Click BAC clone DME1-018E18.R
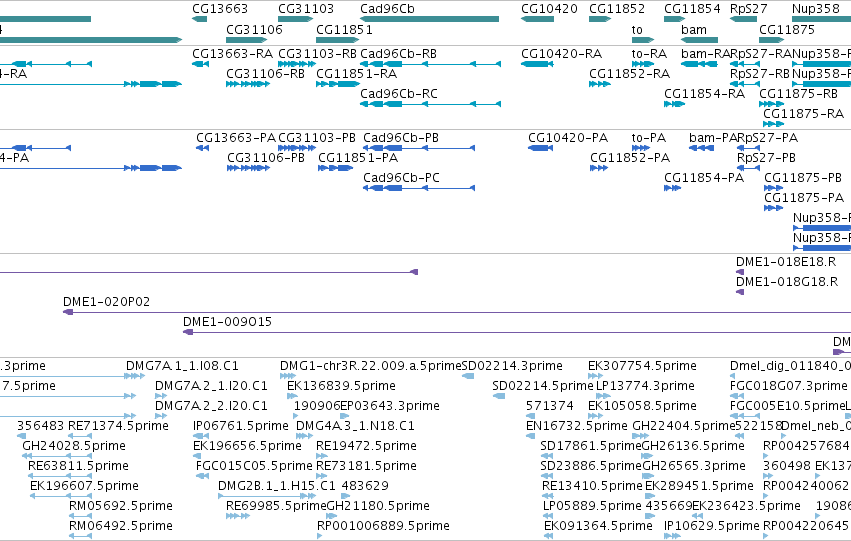The height and width of the screenshot is (541, 851). click(786, 262)
